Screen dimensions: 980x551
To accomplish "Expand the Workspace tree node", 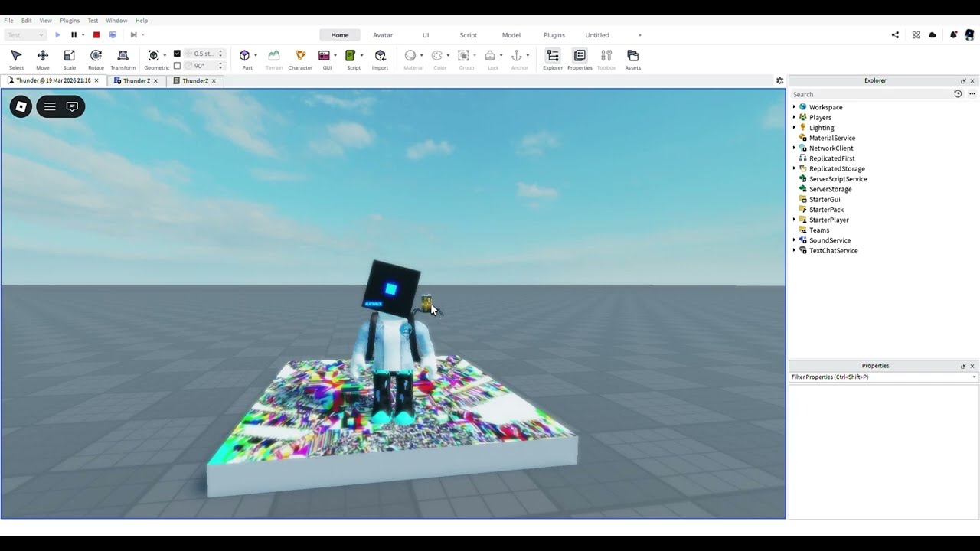I will point(794,107).
